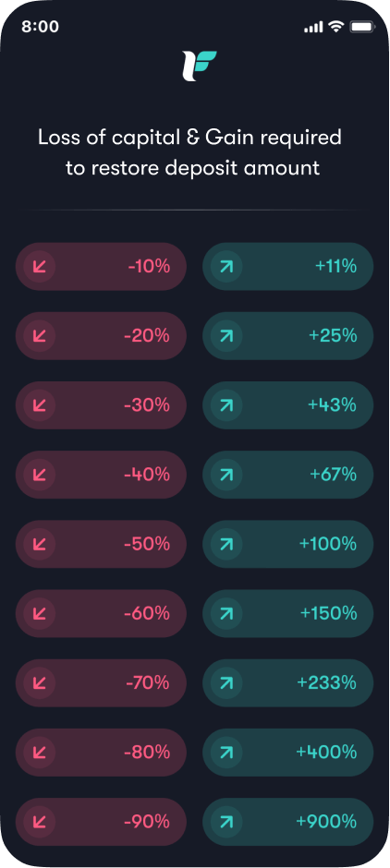Click the battery icon in status bar

click(x=363, y=26)
